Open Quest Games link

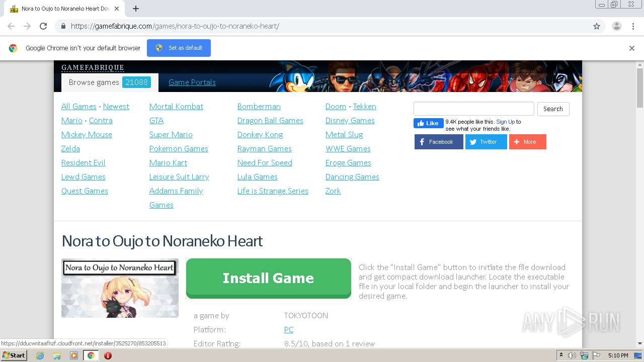click(85, 191)
